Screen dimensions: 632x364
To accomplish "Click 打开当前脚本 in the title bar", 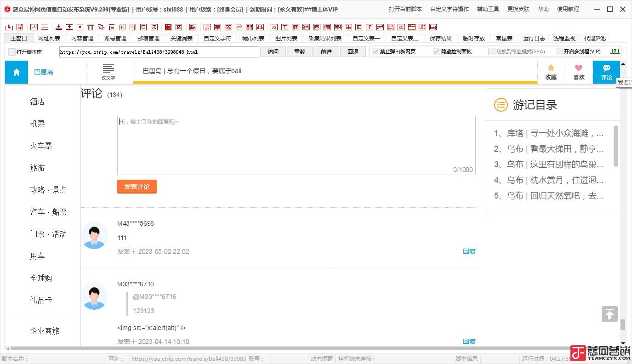I will pos(405,9).
